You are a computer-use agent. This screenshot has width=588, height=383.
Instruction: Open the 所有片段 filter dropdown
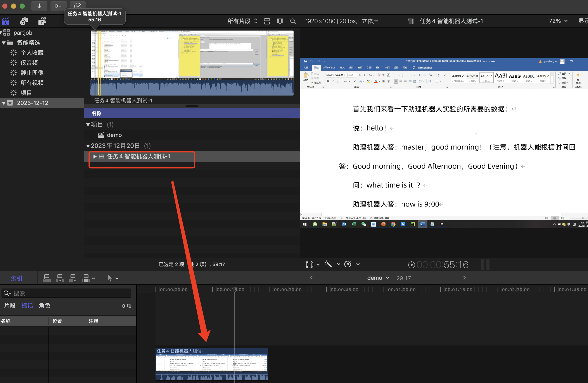(x=242, y=21)
